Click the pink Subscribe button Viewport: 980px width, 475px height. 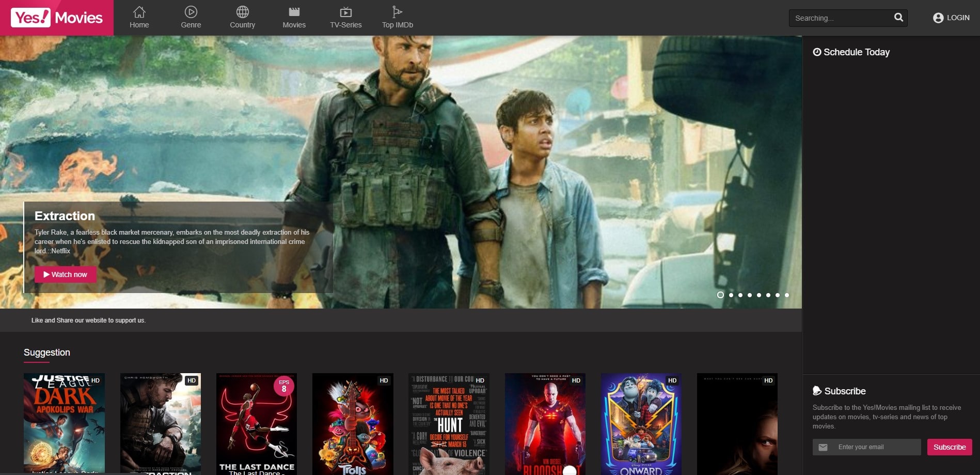pyautogui.click(x=950, y=447)
